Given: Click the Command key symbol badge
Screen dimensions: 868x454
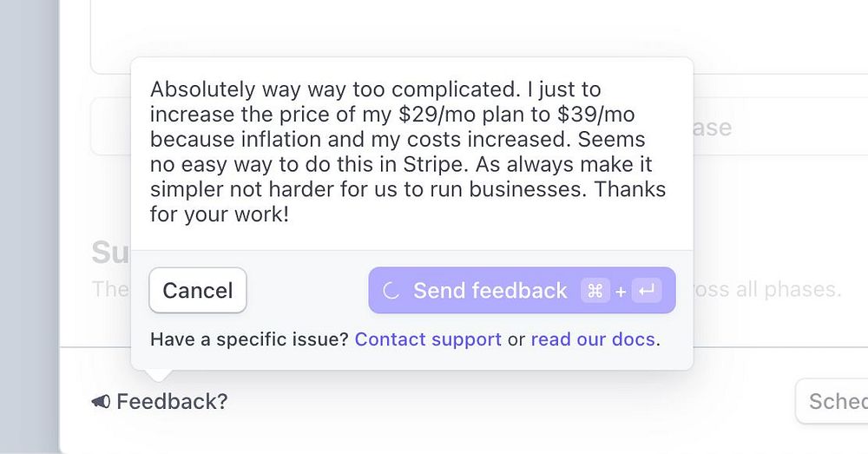Looking at the screenshot, I should click(595, 291).
